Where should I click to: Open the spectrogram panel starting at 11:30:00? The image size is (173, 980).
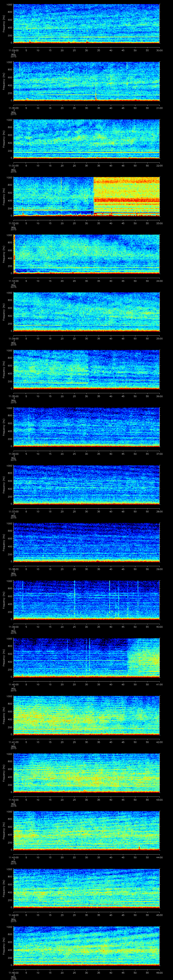(x=87, y=81)
